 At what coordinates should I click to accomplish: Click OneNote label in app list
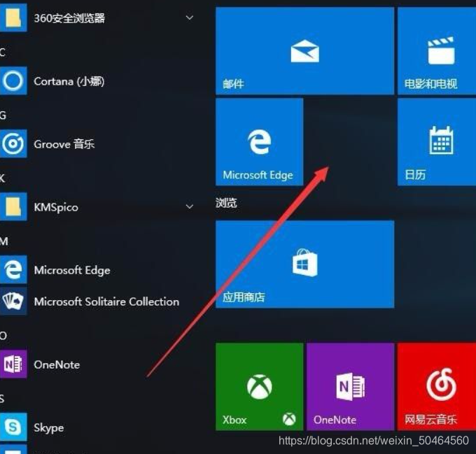57,365
